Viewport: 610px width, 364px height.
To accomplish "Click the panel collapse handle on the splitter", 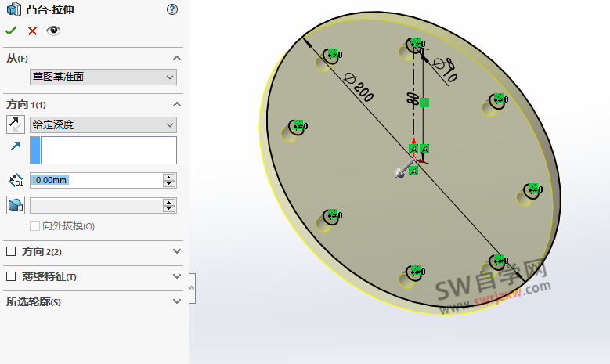I will click(192, 288).
